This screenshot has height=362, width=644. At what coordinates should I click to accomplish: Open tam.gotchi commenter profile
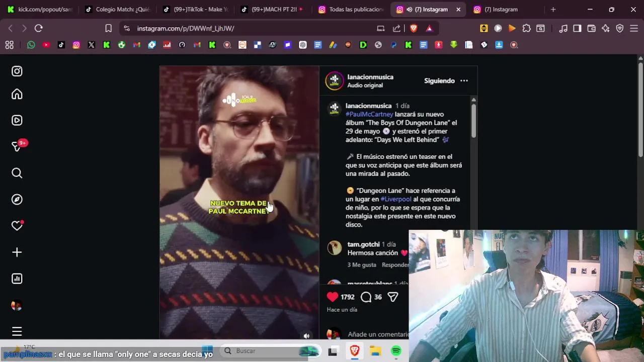[363, 244]
